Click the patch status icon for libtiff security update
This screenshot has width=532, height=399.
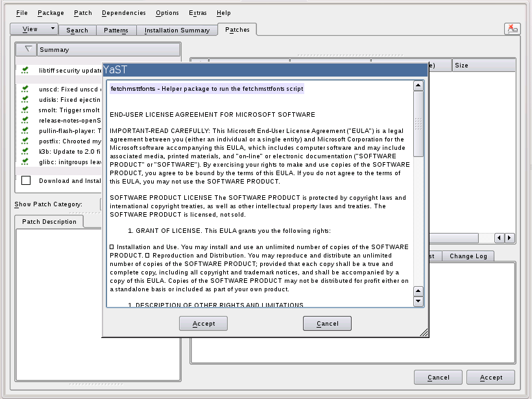click(25, 70)
